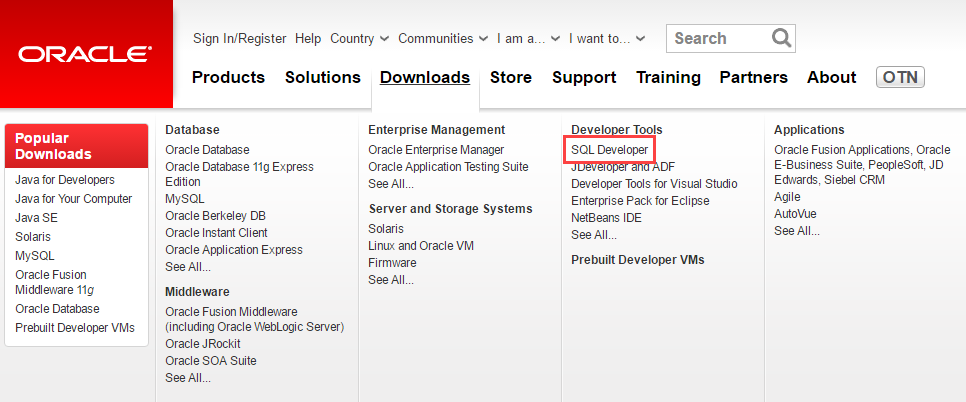Click MySQL under Database section
Image resolution: width=966 pixels, height=402 pixels.
pyautogui.click(x=185, y=199)
